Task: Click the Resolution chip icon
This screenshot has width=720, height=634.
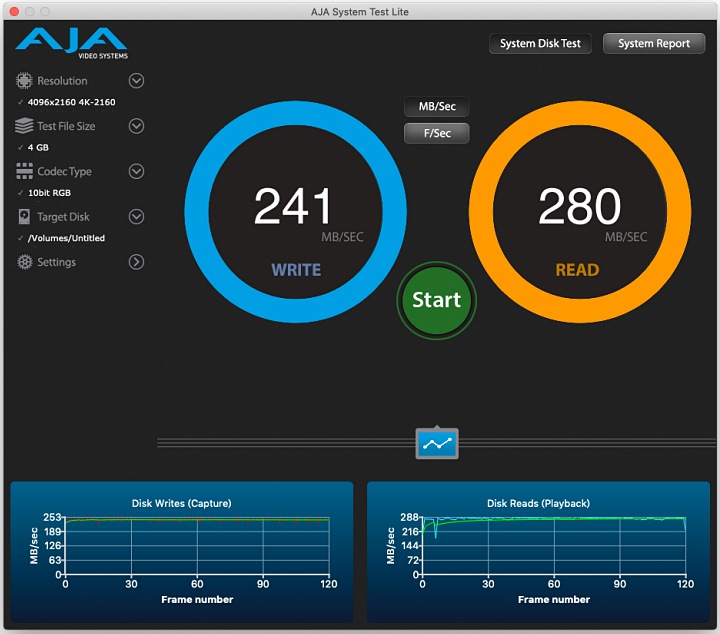Action: coord(24,81)
